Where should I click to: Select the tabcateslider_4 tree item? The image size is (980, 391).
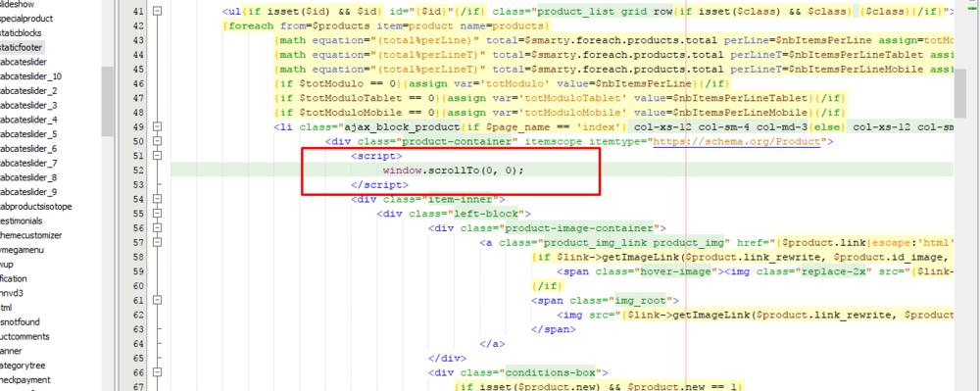click(x=28, y=120)
